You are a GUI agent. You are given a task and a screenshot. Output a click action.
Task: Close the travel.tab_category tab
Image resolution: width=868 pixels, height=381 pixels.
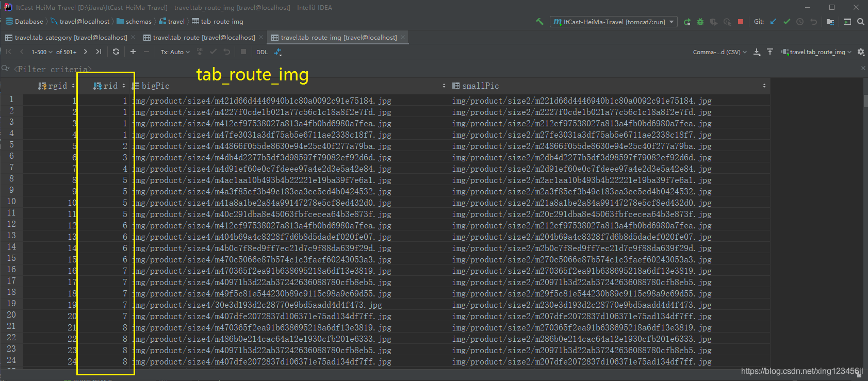pyautogui.click(x=133, y=37)
